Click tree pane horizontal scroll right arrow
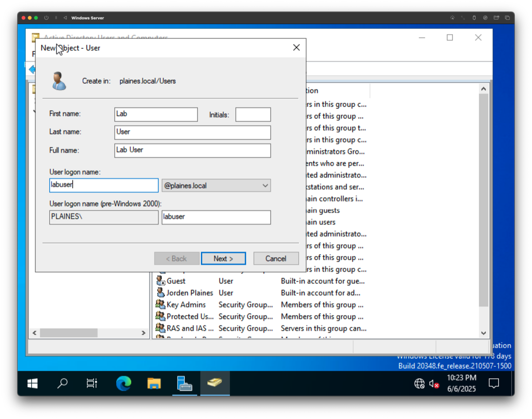 tap(144, 333)
